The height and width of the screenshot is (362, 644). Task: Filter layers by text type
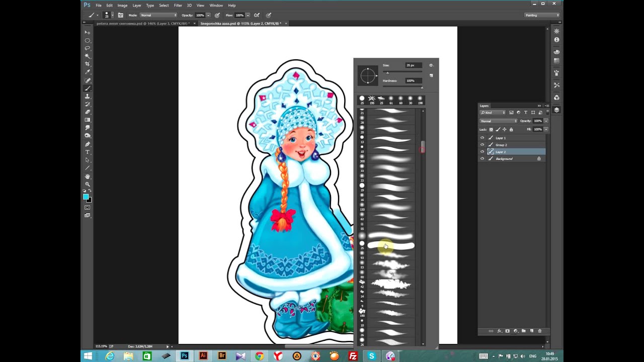pos(526,113)
